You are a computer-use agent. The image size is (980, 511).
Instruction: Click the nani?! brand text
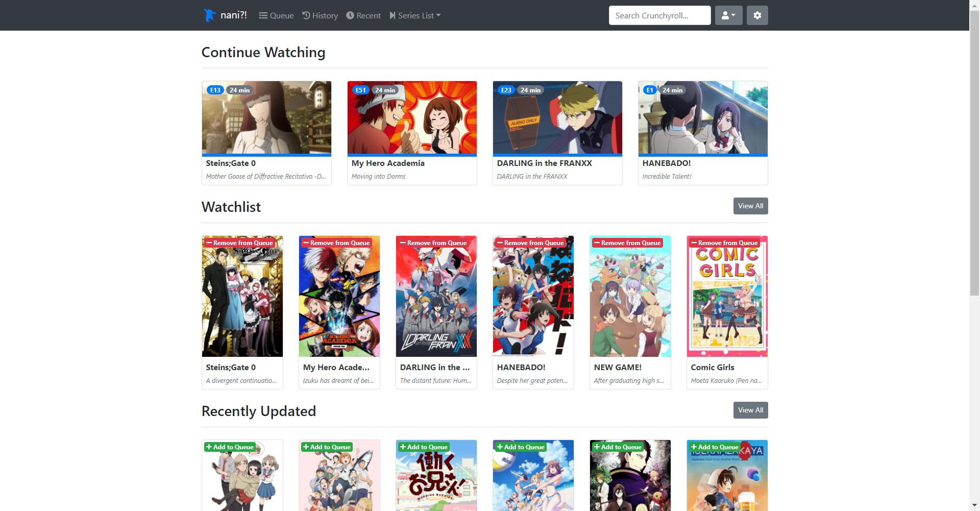[234, 15]
